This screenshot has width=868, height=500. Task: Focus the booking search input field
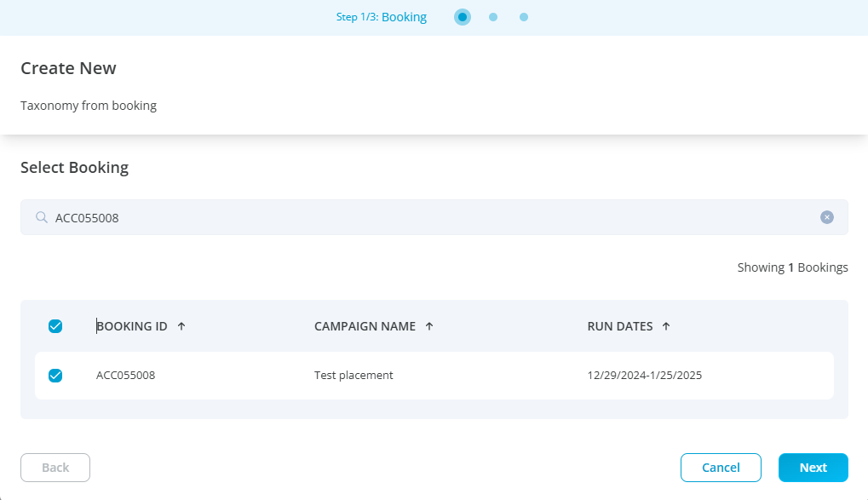[x=426, y=217]
